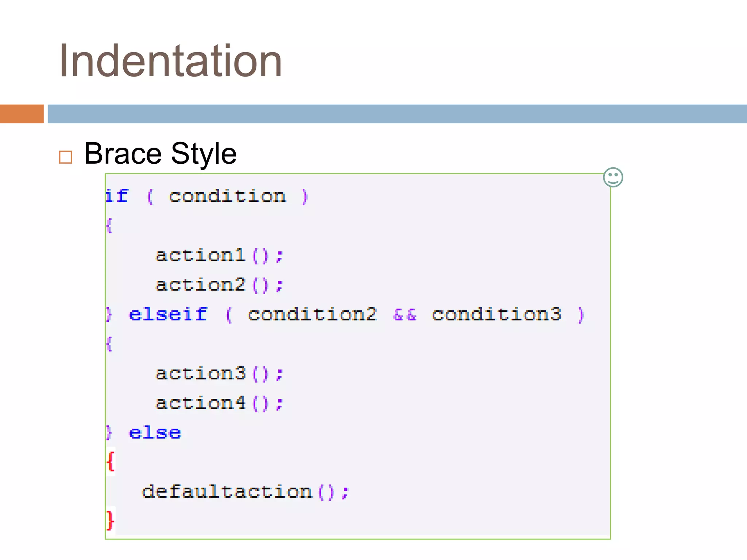This screenshot has width=747, height=560.
Task: Click the 'if ( condition )' code line
Action: pos(207,197)
